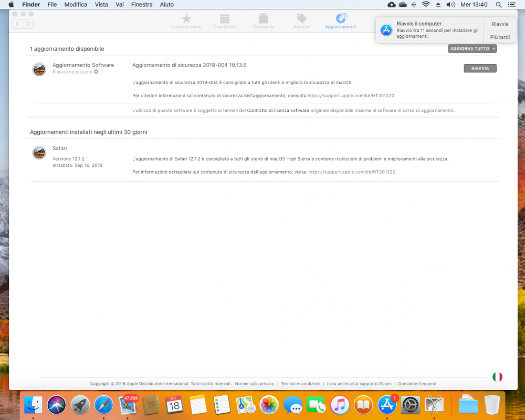Launch Siri from the Dock
Image resolution: width=525 pixels, height=420 pixels.
57,405
